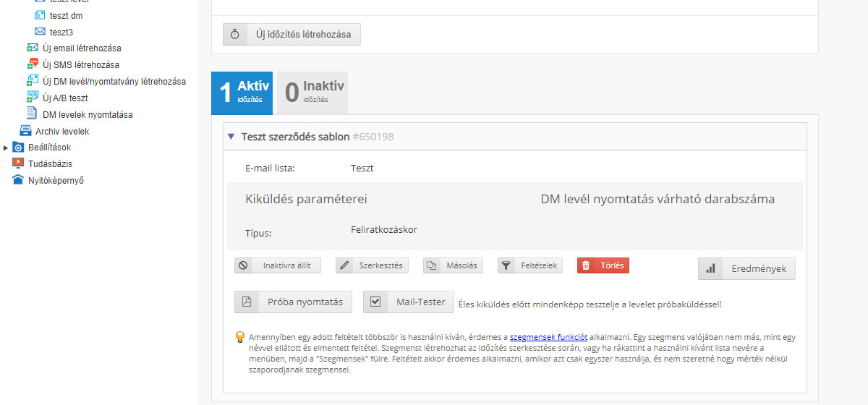The width and height of the screenshot is (868, 405).
Task: Click the Mail-Tester button
Action: pos(409,302)
